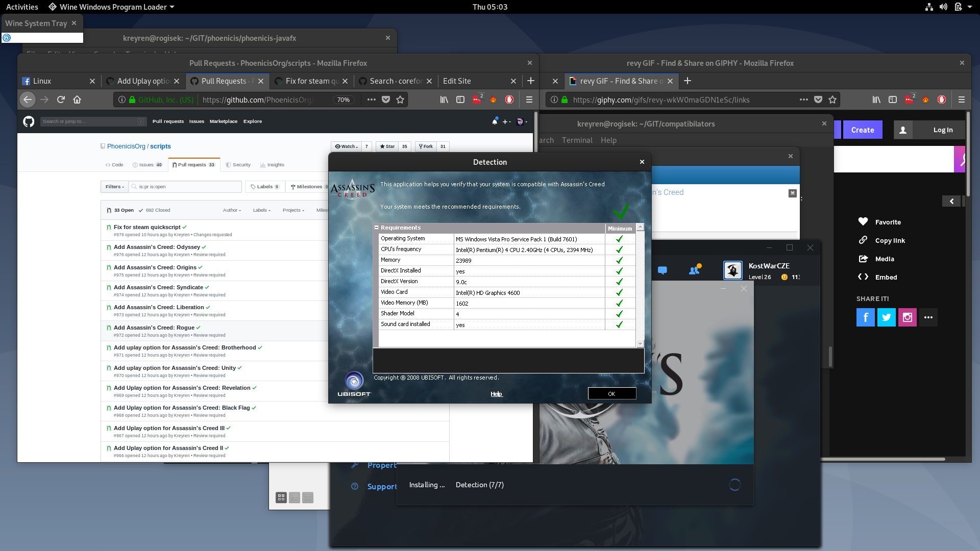This screenshot has height=551, width=980.
Task: Open hamburger menu in left Firefox
Action: (x=529, y=99)
